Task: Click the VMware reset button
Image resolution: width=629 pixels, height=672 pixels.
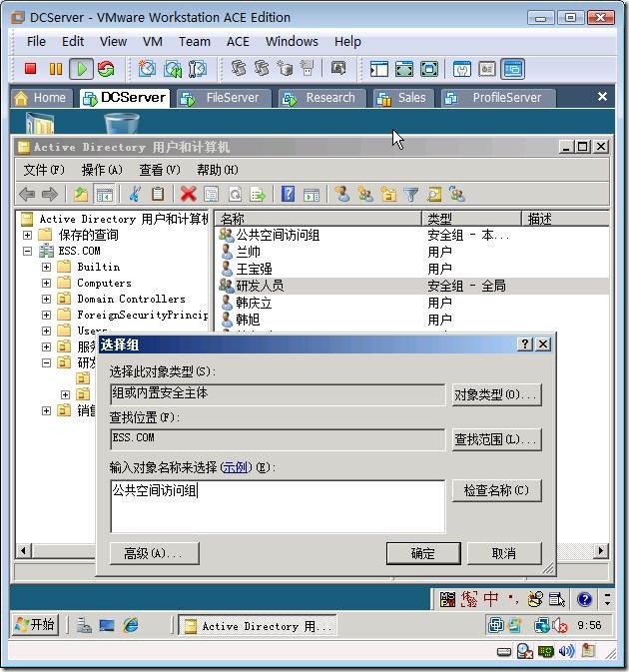Action: click(106, 69)
